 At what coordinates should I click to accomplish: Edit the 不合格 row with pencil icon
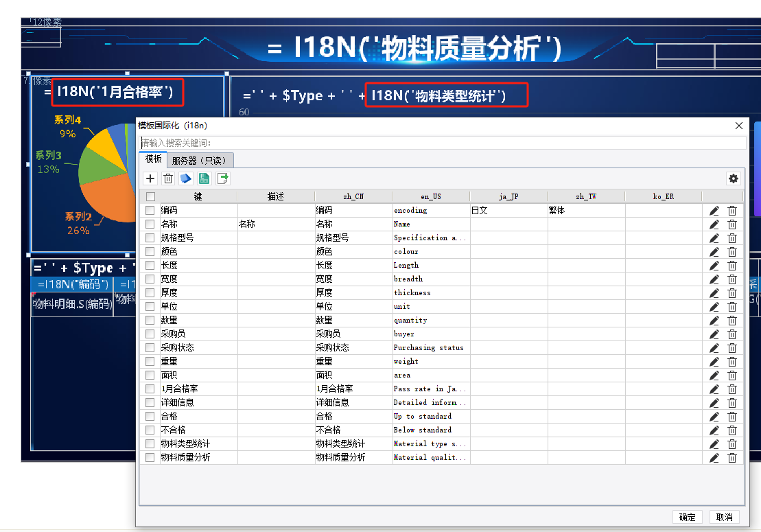click(x=714, y=430)
